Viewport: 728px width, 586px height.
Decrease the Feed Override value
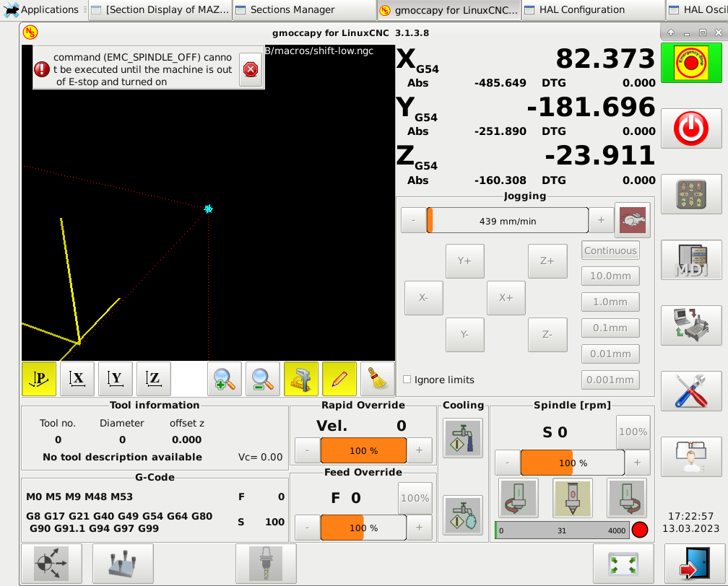tap(308, 528)
